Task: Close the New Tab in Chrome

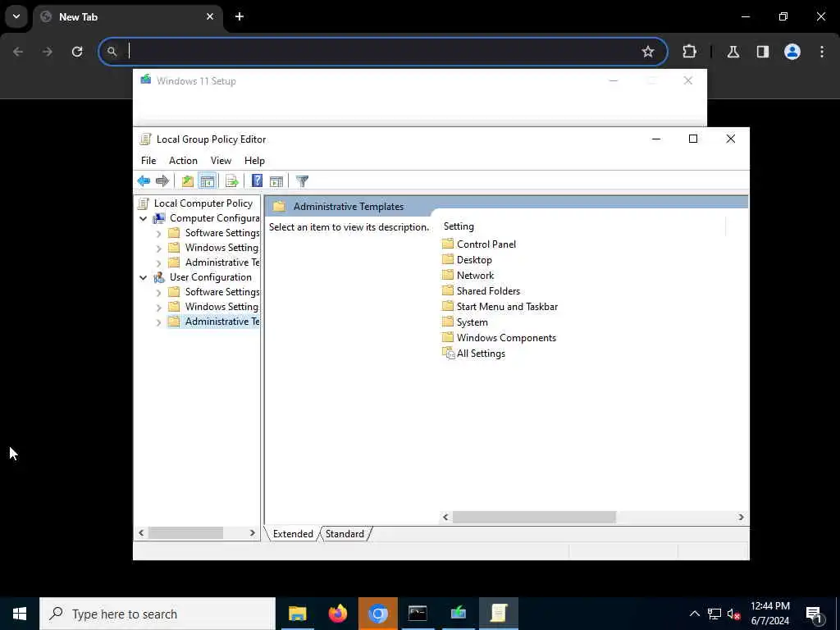Action: [210, 16]
